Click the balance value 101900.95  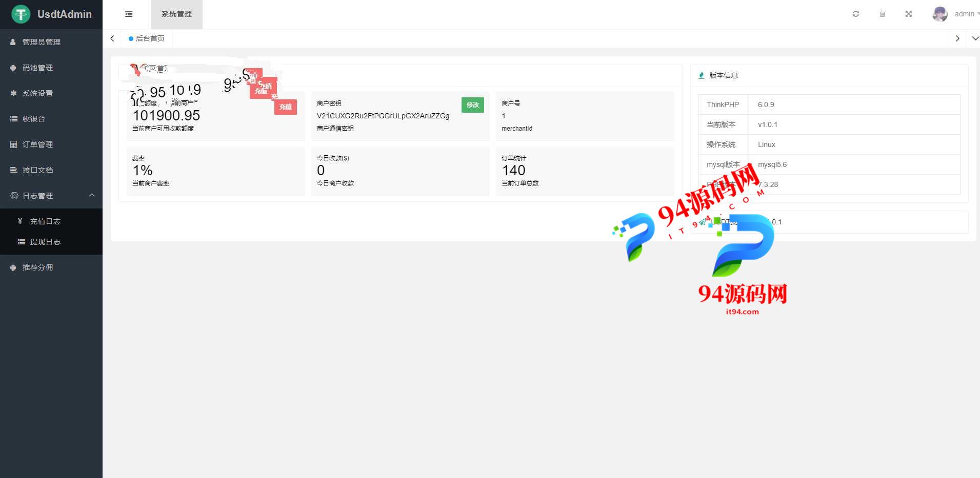[x=166, y=116]
